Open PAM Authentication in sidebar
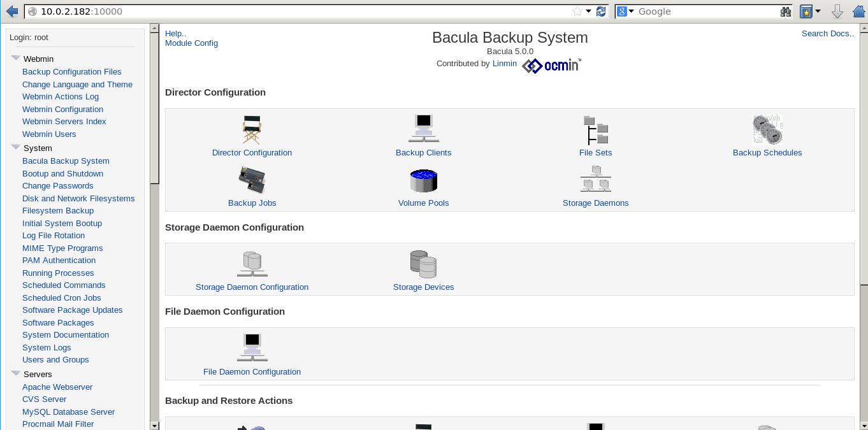 point(59,261)
